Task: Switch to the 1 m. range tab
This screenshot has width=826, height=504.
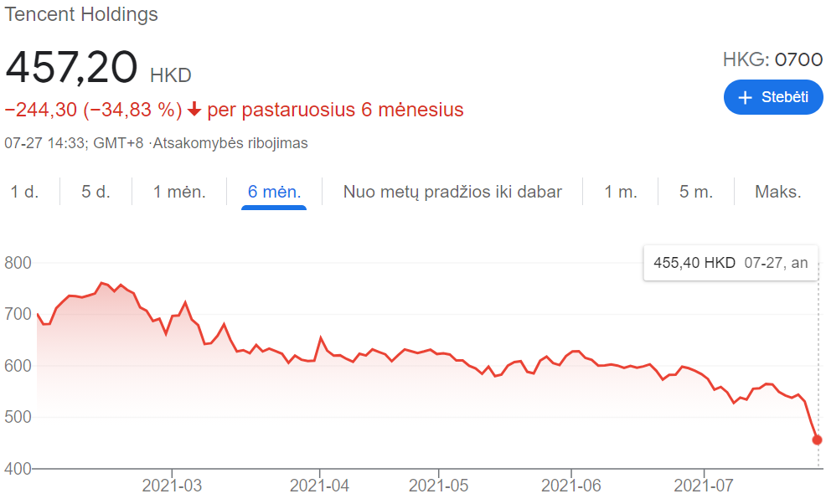Action: point(621,191)
